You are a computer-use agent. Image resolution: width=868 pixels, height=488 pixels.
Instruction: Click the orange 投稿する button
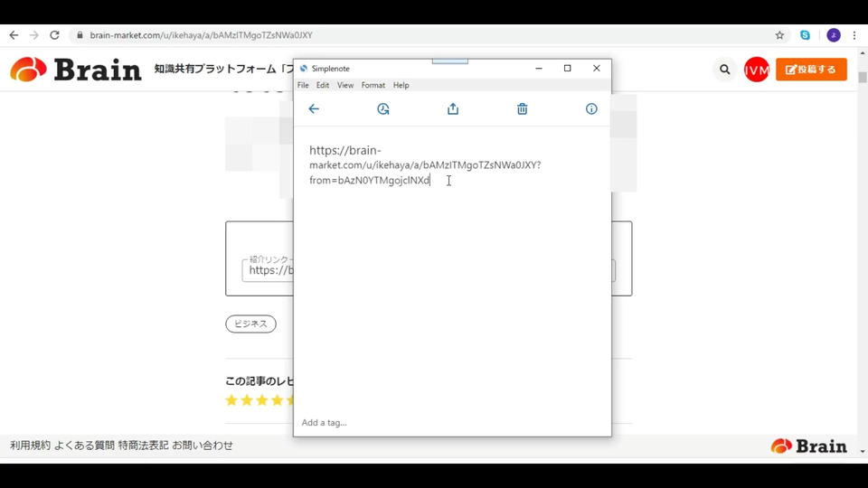tap(811, 70)
